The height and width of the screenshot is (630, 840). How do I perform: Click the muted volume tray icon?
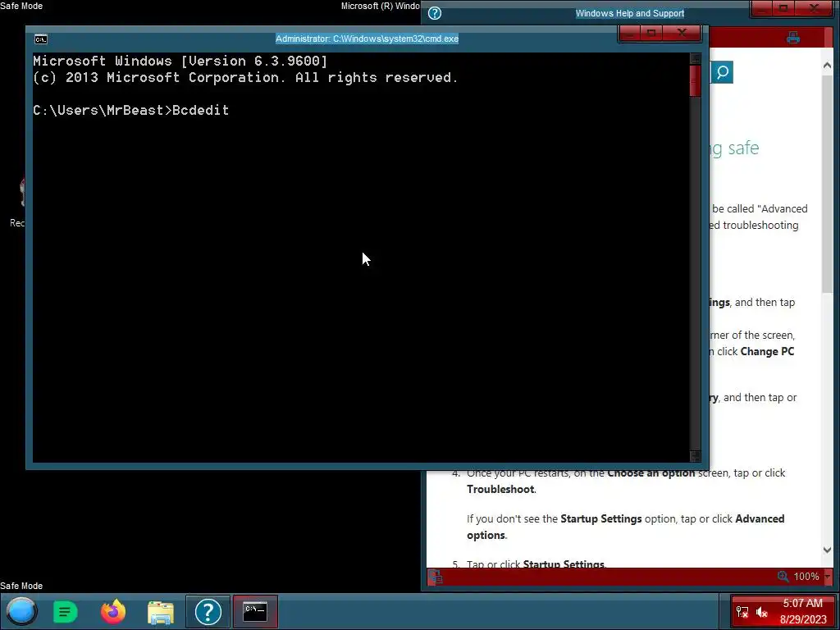coord(762,612)
